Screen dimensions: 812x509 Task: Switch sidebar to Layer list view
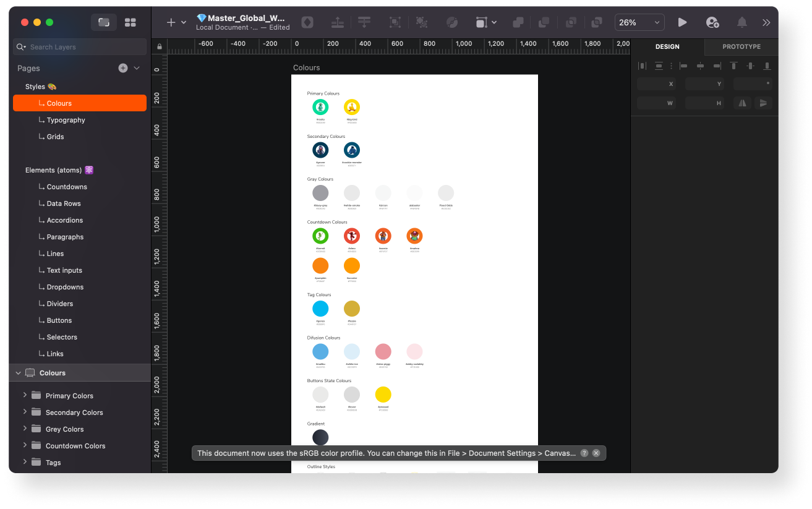(104, 22)
